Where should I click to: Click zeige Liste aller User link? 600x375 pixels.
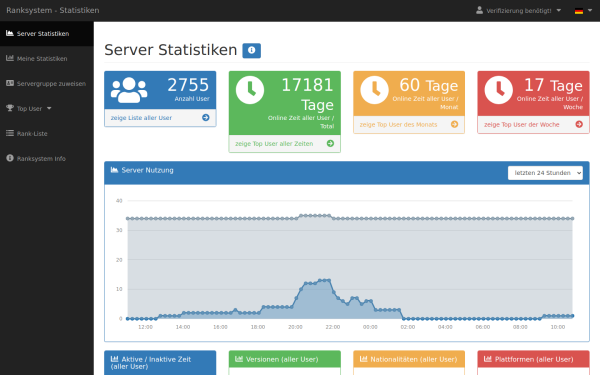pos(141,118)
